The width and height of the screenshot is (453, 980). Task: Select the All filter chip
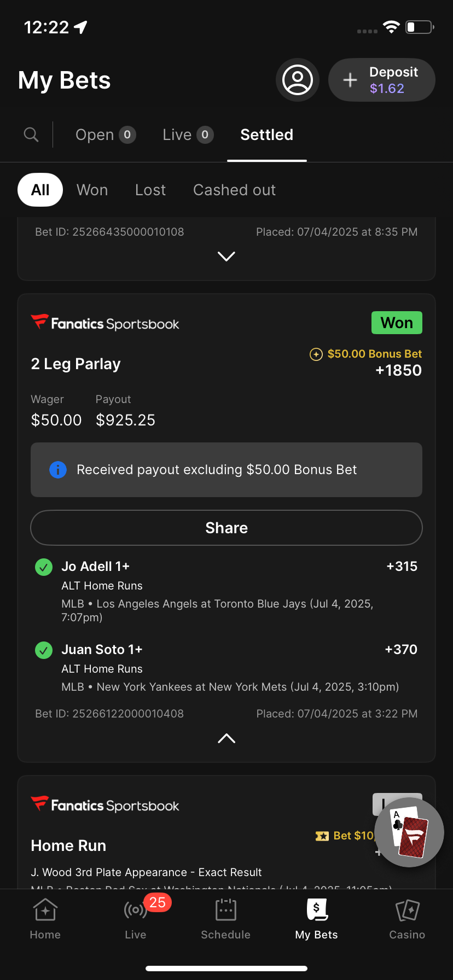(x=40, y=190)
